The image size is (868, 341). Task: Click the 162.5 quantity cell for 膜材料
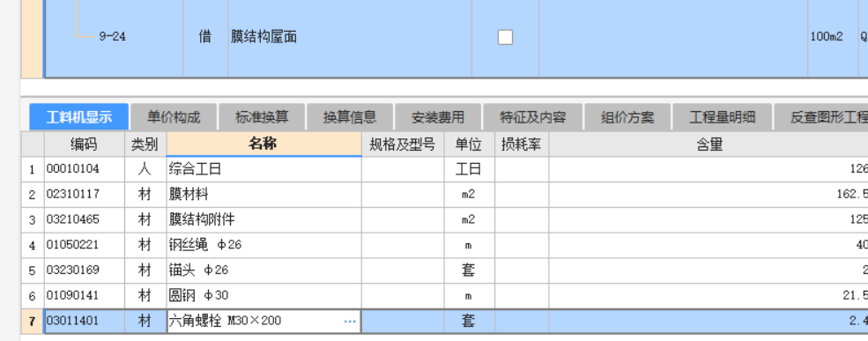708,195
